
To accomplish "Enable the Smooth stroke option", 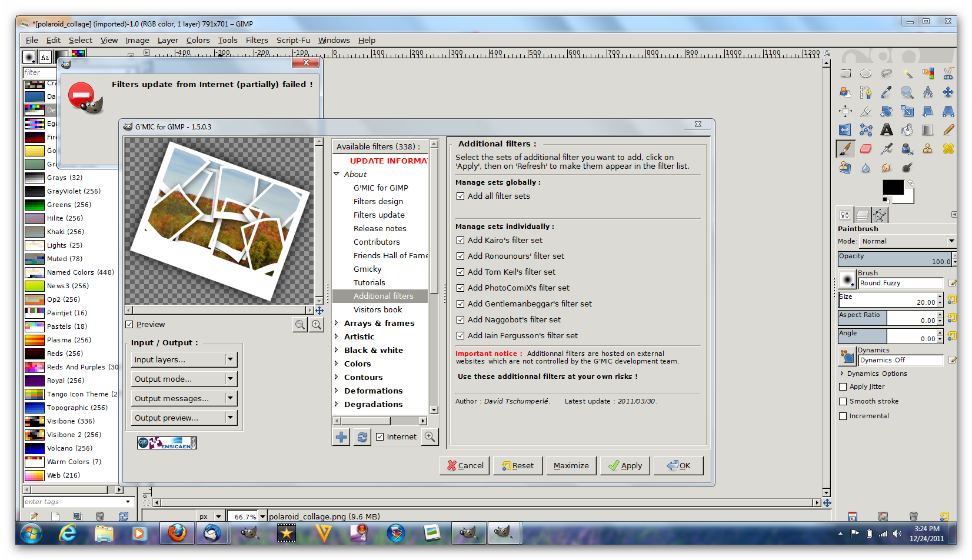I will click(x=843, y=402).
